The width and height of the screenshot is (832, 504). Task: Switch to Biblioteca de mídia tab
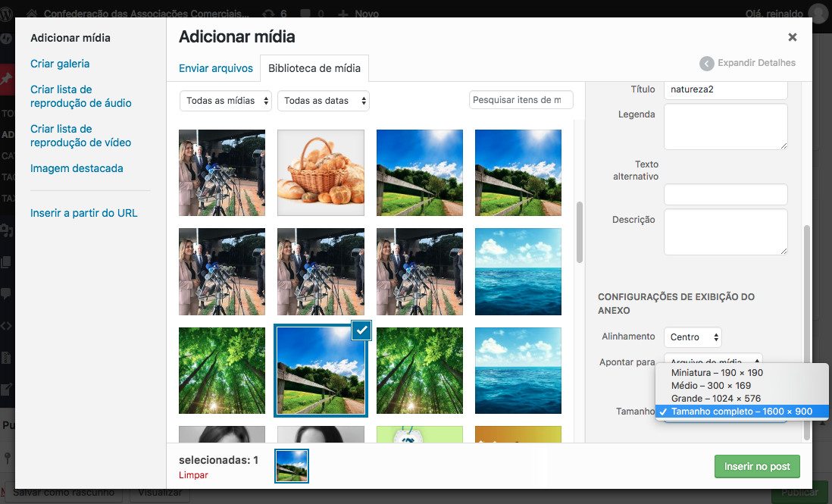point(314,68)
